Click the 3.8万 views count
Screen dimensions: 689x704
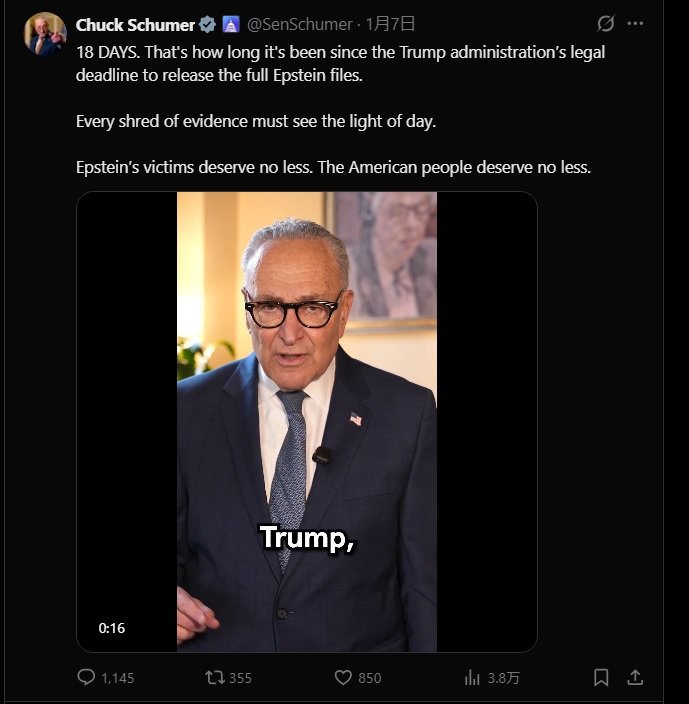coord(504,678)
